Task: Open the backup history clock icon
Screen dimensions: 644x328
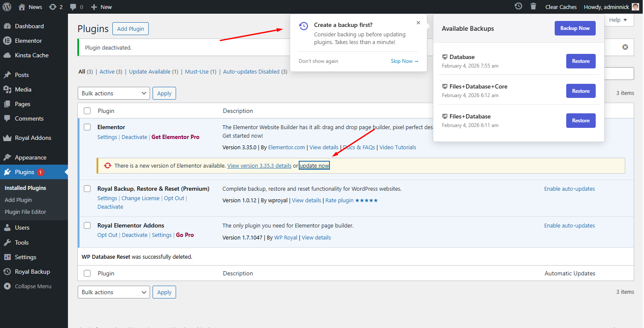Action: tap(518, 6)
